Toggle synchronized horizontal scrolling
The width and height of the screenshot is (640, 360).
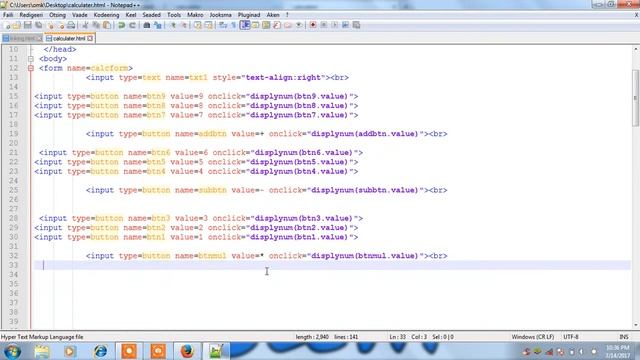point(209,25)
